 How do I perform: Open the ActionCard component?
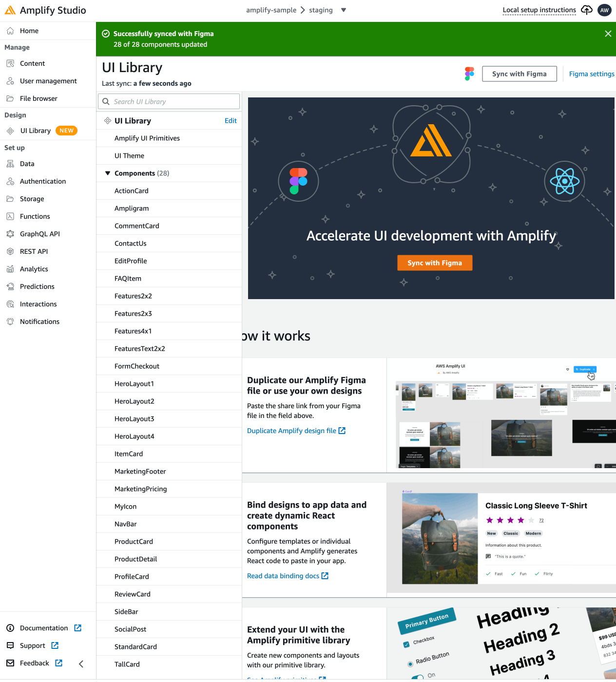pyautogui.click(x=169, y=191)
